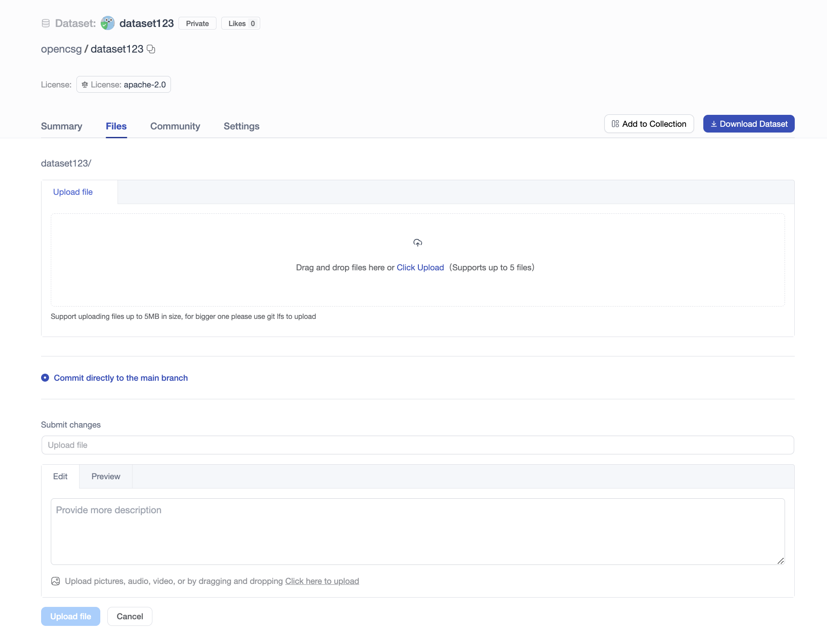Click Add to Collection button
Image resolution: width=827 pixels, height=644 pixels.
click(x=649, y=124)
